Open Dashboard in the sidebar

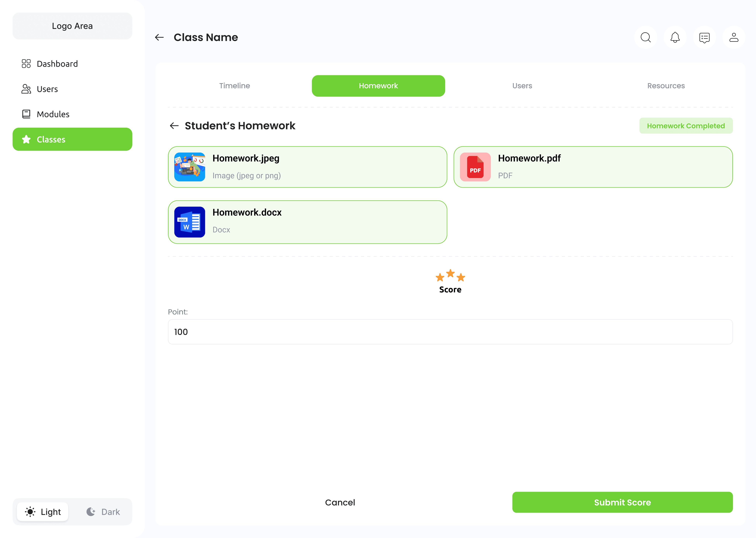coord(57,64)
